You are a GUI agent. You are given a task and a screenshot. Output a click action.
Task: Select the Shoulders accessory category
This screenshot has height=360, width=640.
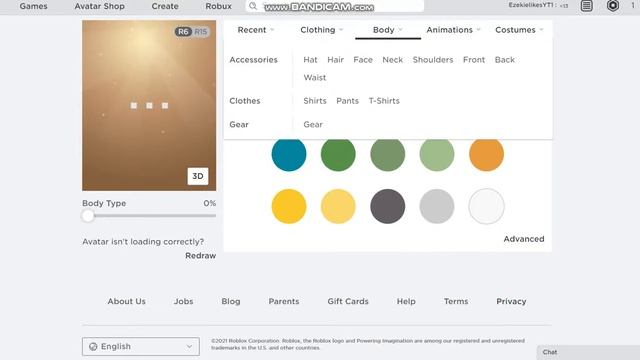click(x=433, y=60)
